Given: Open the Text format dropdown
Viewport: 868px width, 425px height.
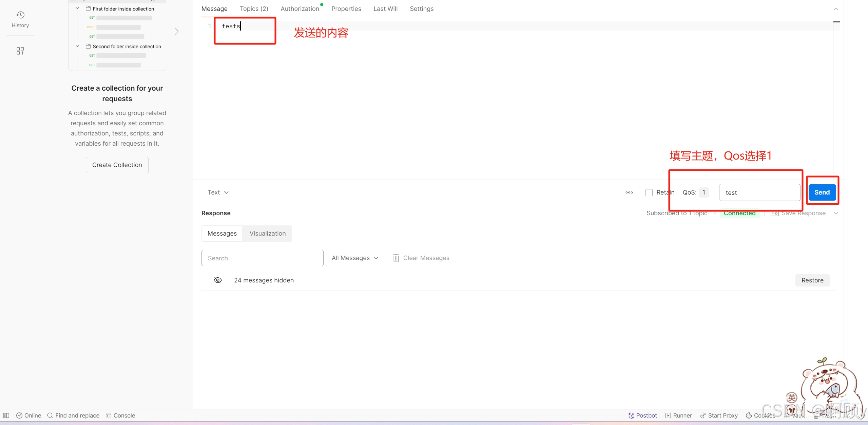Looking at the screenshot, I should coord(218,192).
